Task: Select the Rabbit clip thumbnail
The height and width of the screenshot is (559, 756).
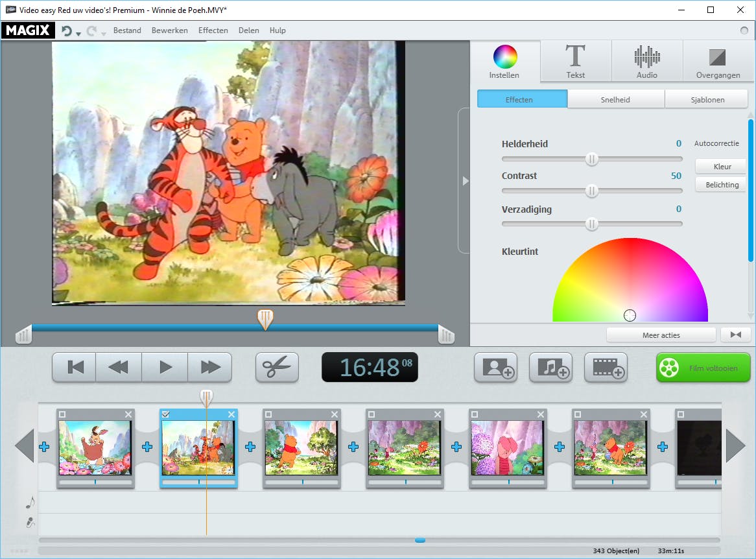Action: (95, 447)
